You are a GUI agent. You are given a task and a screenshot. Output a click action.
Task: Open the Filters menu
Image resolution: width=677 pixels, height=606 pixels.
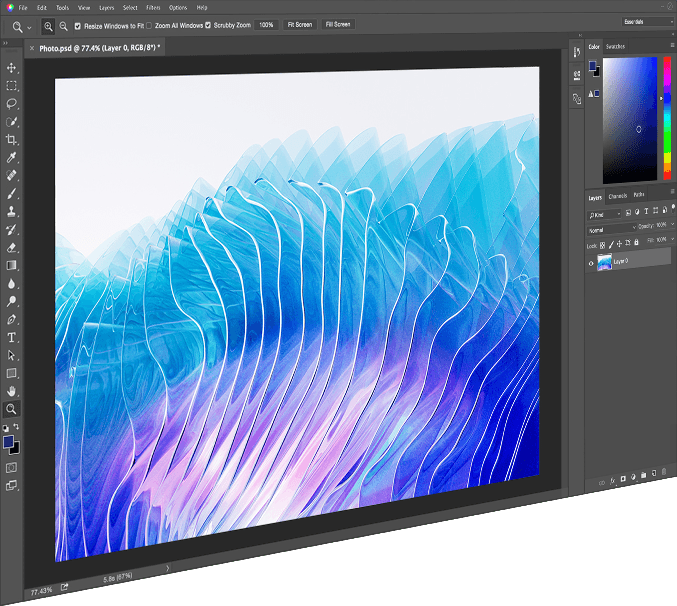tap(153, 7)
